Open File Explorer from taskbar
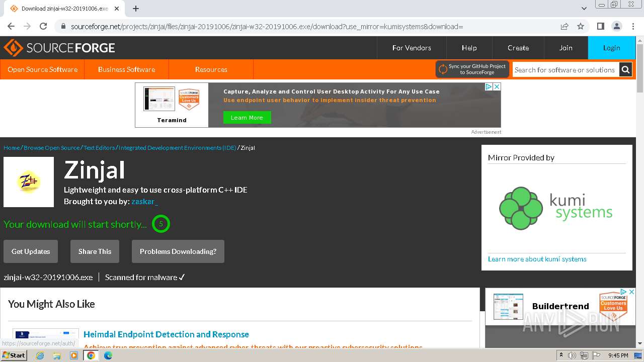 pyautogui.click(x=57, y=355)
